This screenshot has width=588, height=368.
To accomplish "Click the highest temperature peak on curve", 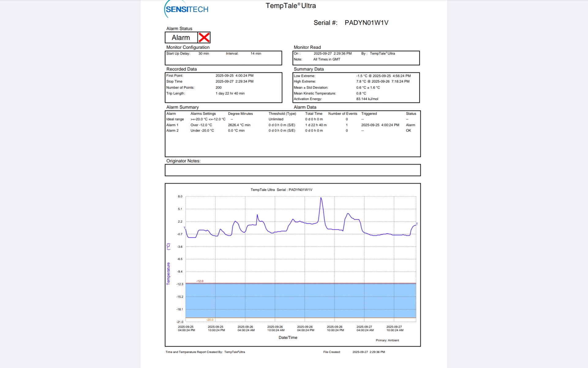I will [321, 198].
